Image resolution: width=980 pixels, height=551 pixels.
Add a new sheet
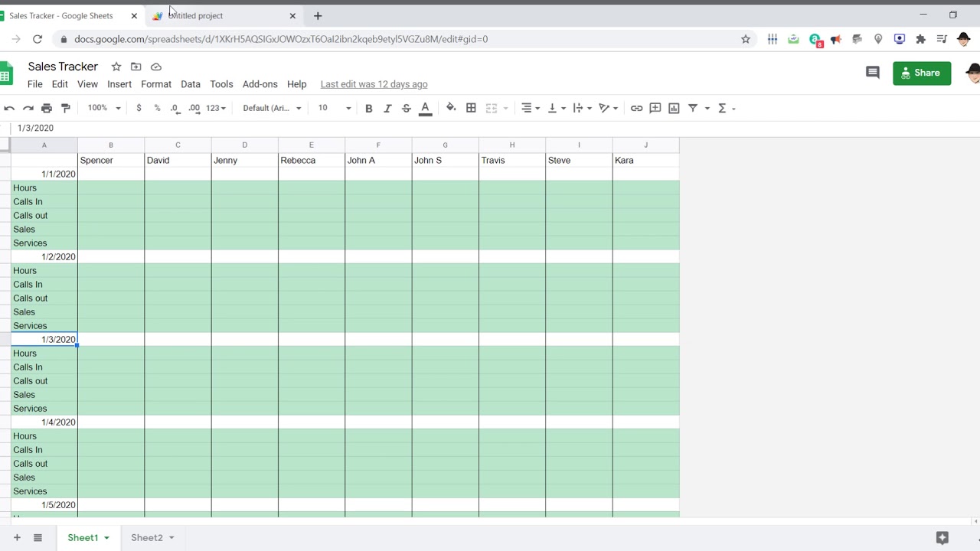point(17,538)
